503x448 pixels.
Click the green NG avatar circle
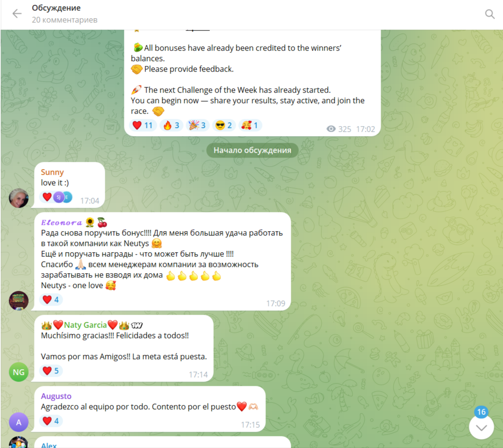pyautogui.click(x=19, y=372)
